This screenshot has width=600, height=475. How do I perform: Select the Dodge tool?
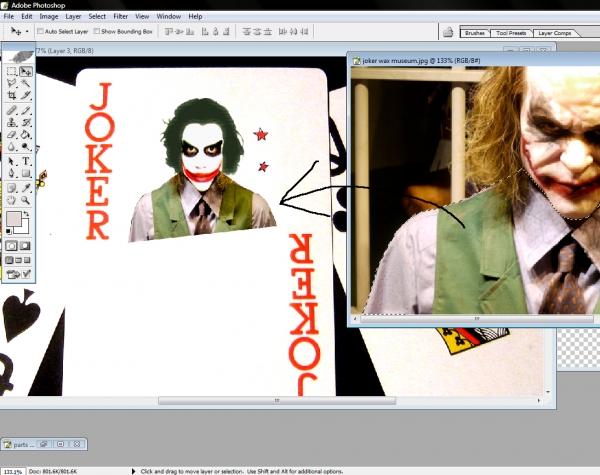[26, 146]
